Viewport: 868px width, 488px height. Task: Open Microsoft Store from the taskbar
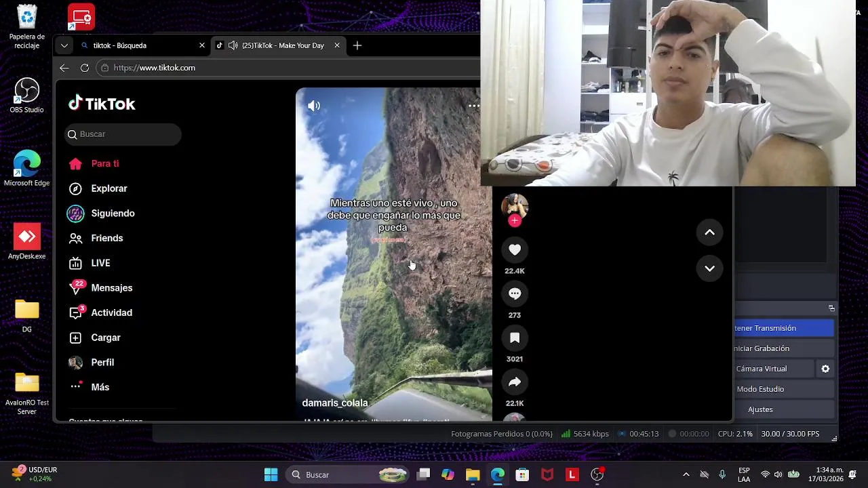tap(522, 474)
